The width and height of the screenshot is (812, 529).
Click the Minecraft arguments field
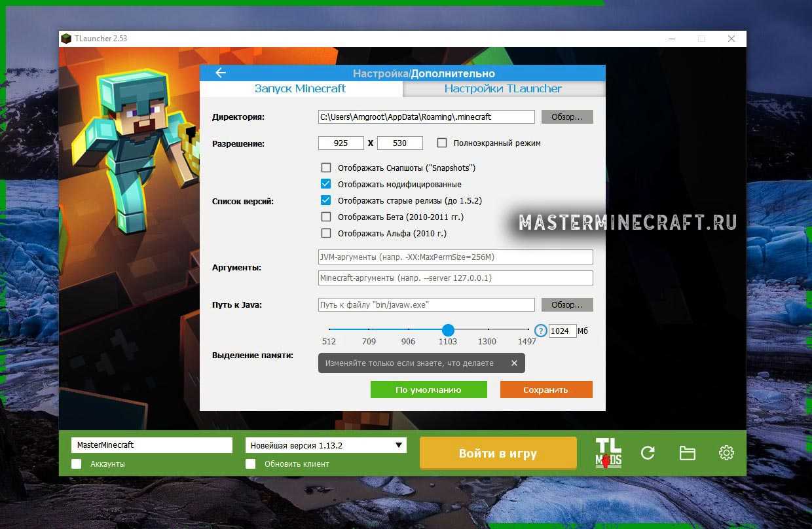[456, 278]
